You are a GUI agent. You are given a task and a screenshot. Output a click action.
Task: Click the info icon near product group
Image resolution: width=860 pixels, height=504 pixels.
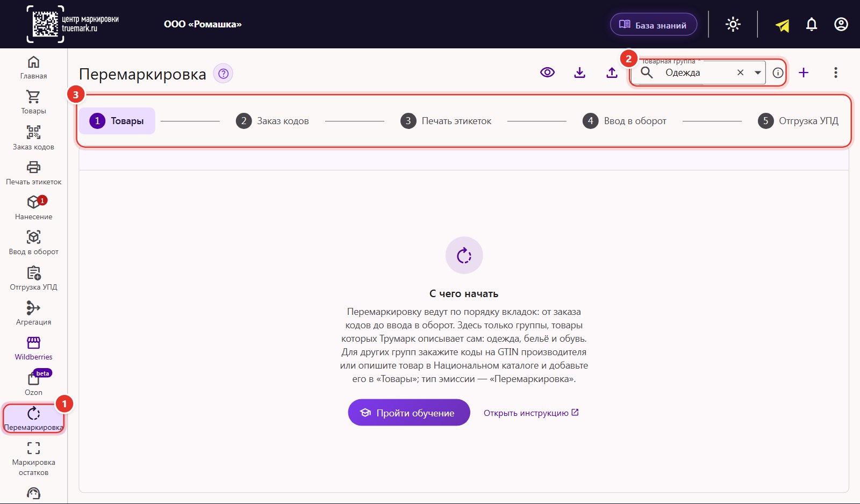click(778, 73)
